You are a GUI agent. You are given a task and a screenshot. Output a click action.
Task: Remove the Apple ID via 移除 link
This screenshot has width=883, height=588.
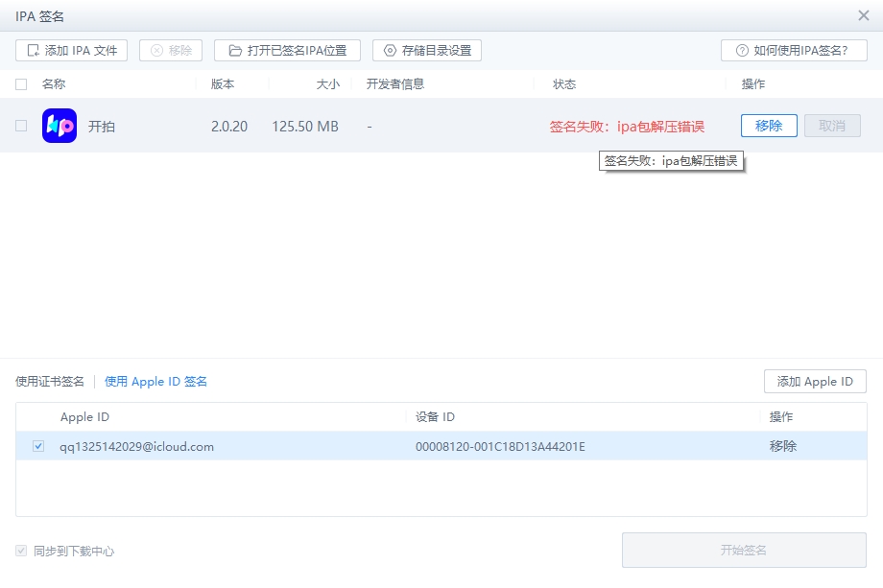point(782,446)
